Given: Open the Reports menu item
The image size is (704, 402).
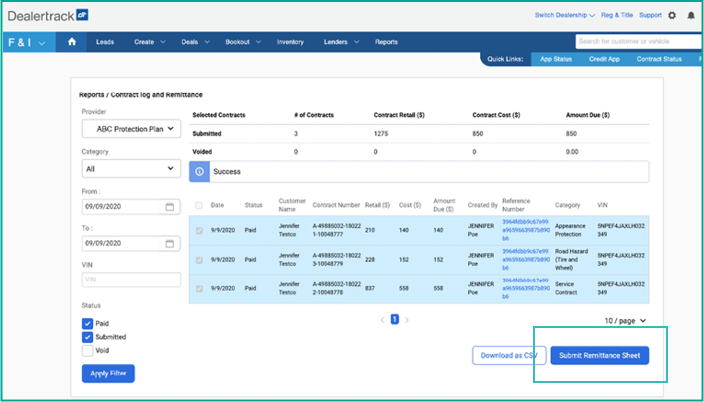Looking at the screenshot, I should tap(386, 42).
